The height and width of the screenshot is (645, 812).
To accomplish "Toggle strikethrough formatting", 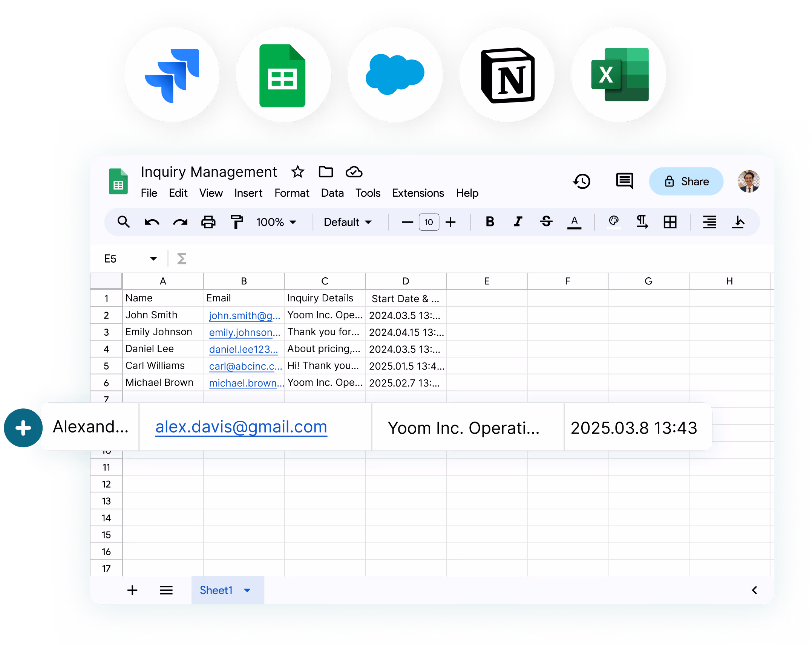I will tap(546, 222).
